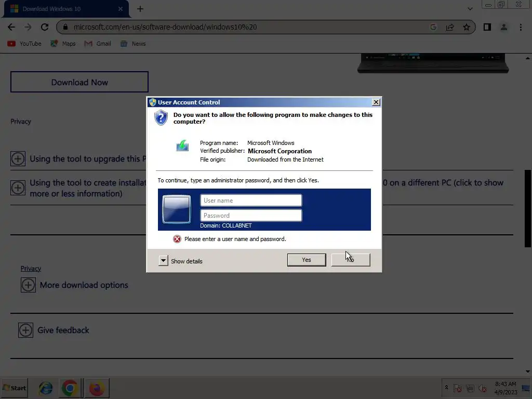Toggle the browser side panel icon
Image resolution: width=532 pixels, height=399 pixels.
pos(487,27)
